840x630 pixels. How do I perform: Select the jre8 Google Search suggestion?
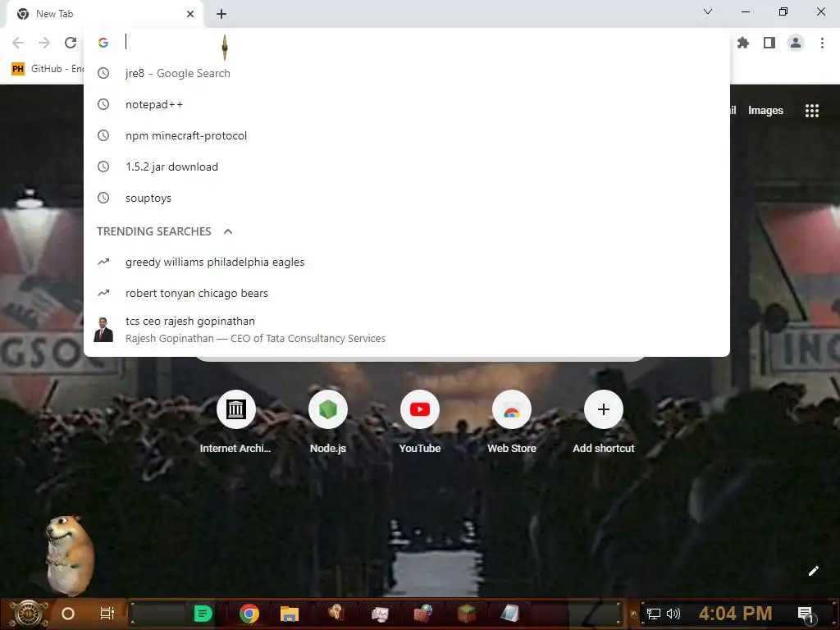coord(407,73)
